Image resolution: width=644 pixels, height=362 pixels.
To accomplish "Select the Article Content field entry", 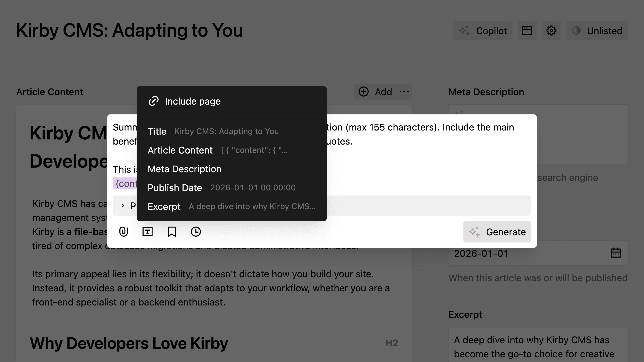I will (231, 150).
